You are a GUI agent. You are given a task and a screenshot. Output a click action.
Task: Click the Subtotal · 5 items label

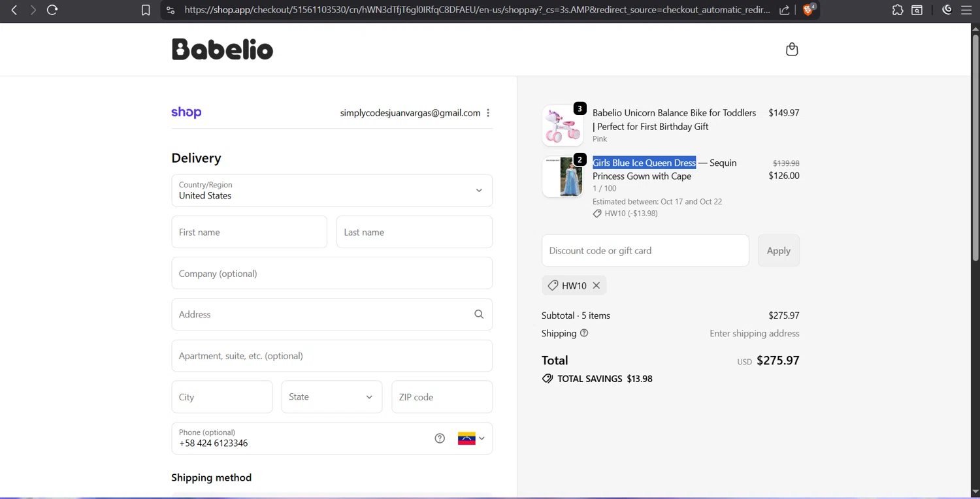[576, 315]
